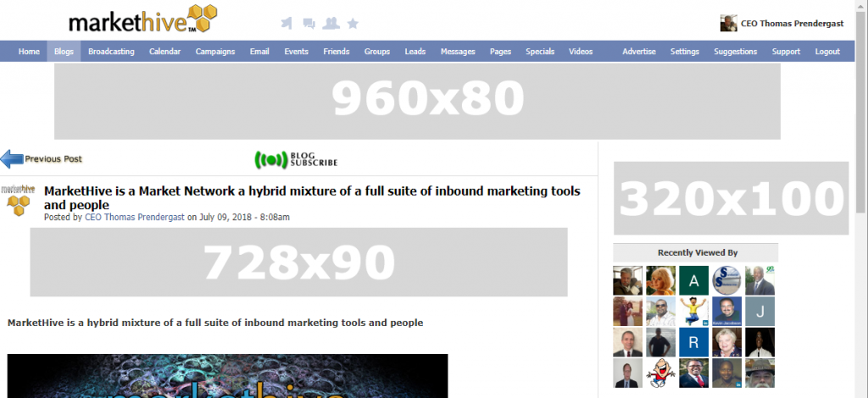Click the blue Previous Post arrow
This screenshot has width=868, height=398.
click(x=12, y=158)
